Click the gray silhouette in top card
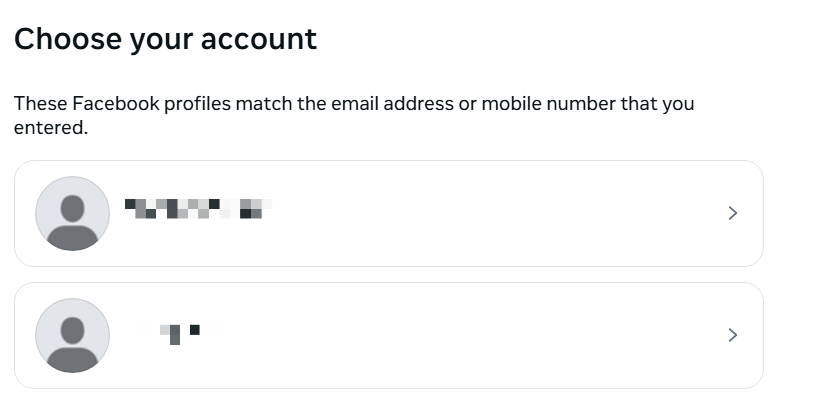The height and width of the screenshot is (407, 833). click(x=72, y=220)
